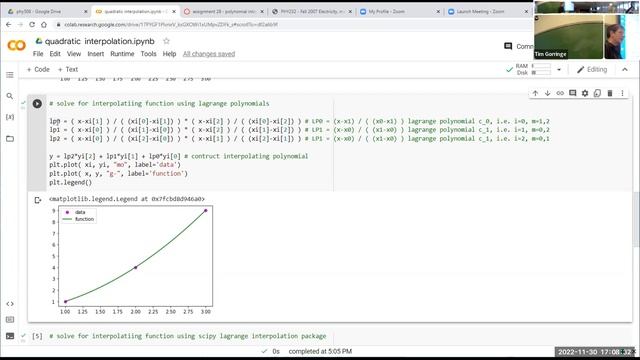Click the interpolation plot output image
The width and height of the screenshot is (640, 360).
131,260
